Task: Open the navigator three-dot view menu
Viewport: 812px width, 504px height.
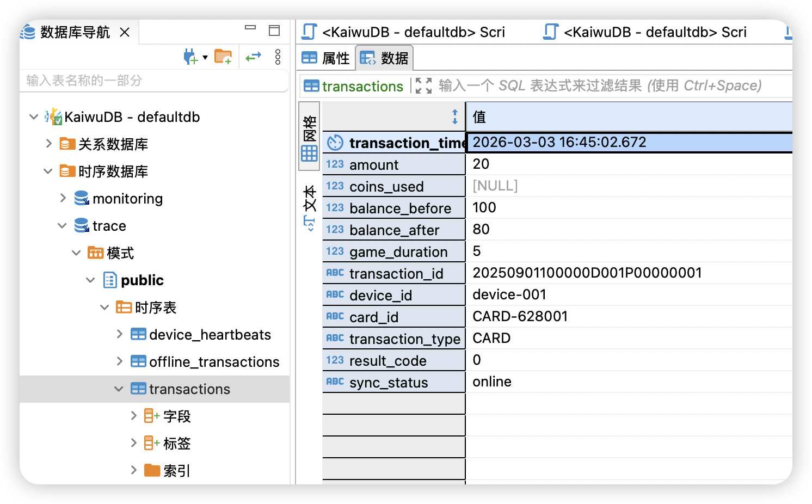Action: tap(278, 57)
